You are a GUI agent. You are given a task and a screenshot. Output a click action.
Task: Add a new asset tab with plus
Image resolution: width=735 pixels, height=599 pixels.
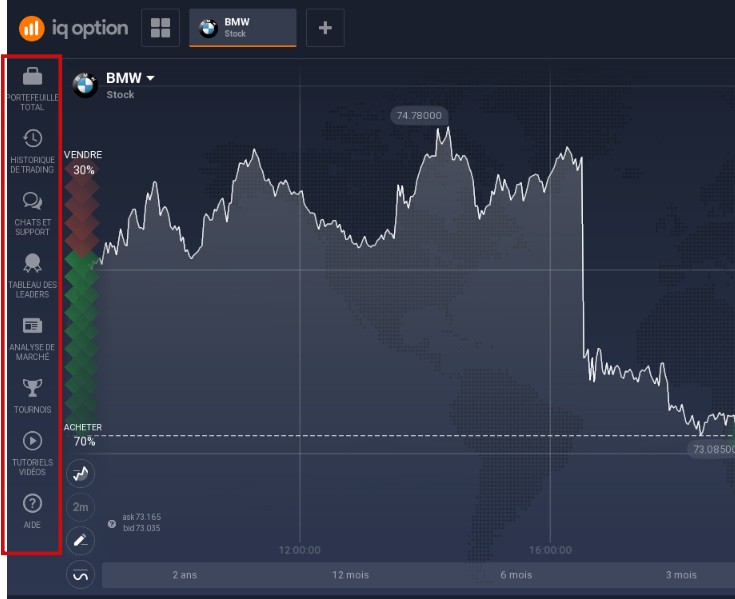[x=325, y=28]
